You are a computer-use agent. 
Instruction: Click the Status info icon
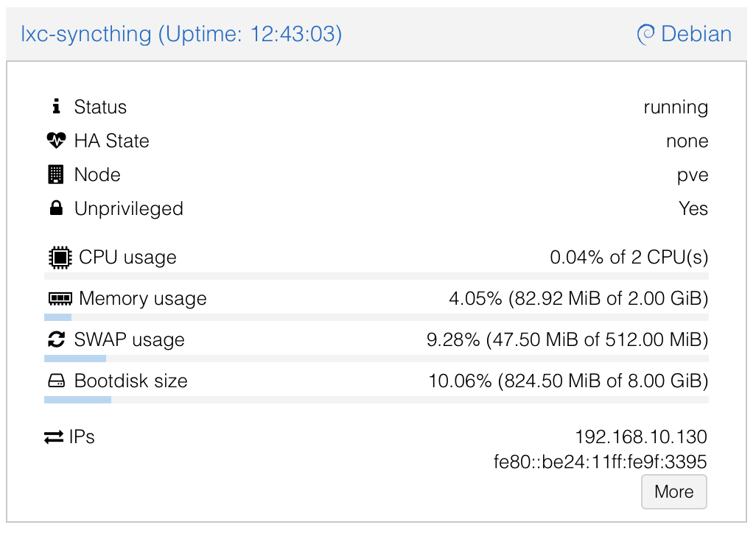(x=57, y=107)
